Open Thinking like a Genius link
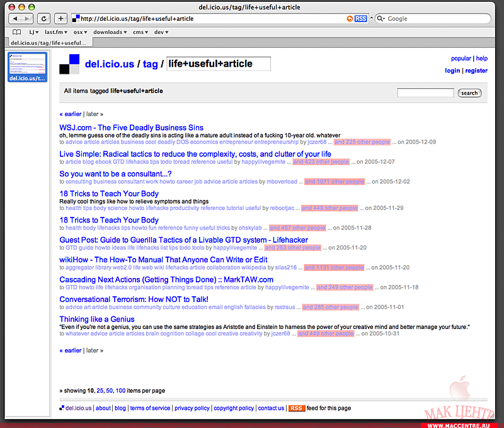This screenshot has height=428, width=504. click(x=97, y=320)
